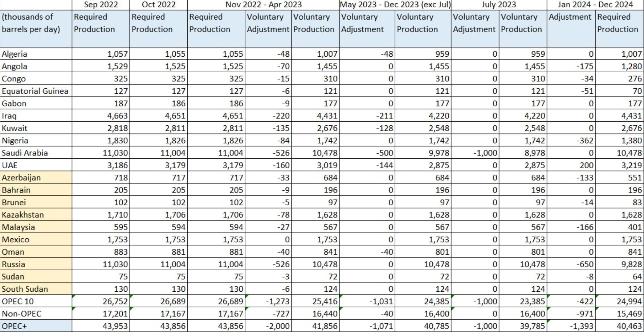Select Kuwait Oct 2022 value 2,811
Viewport: 644px width, 332px height.
(158, 128)
